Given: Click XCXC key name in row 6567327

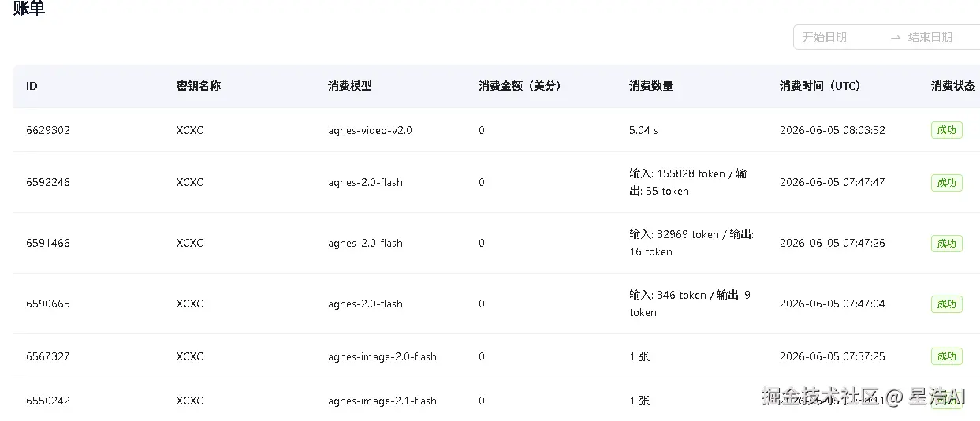Looking at the screenshot, I should pyautogui.click(x=190, y=356).
